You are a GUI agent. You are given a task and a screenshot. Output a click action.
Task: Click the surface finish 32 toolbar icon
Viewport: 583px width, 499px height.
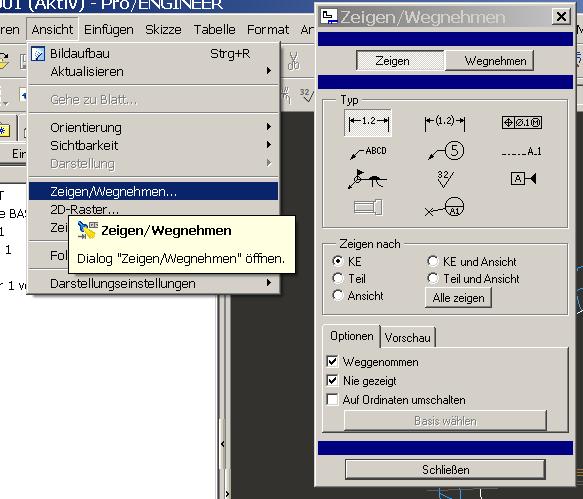[x=307, y=95]
